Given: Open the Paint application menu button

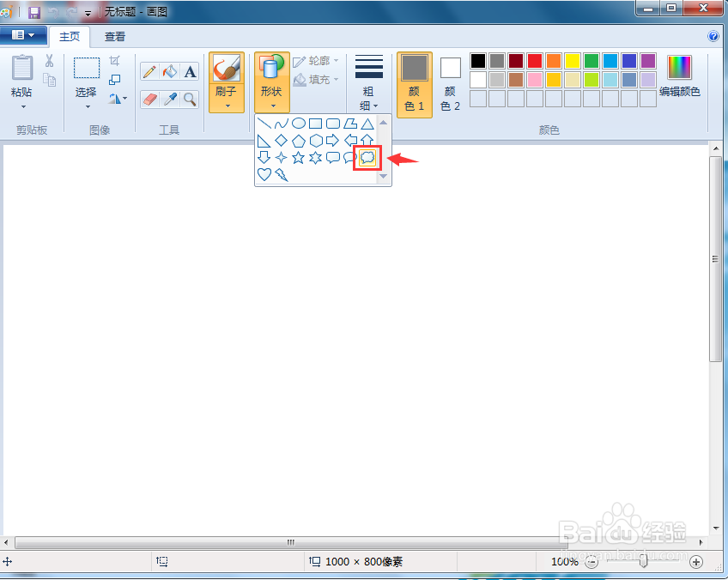Looking at the screenshot, I should (x=22, y=35).
